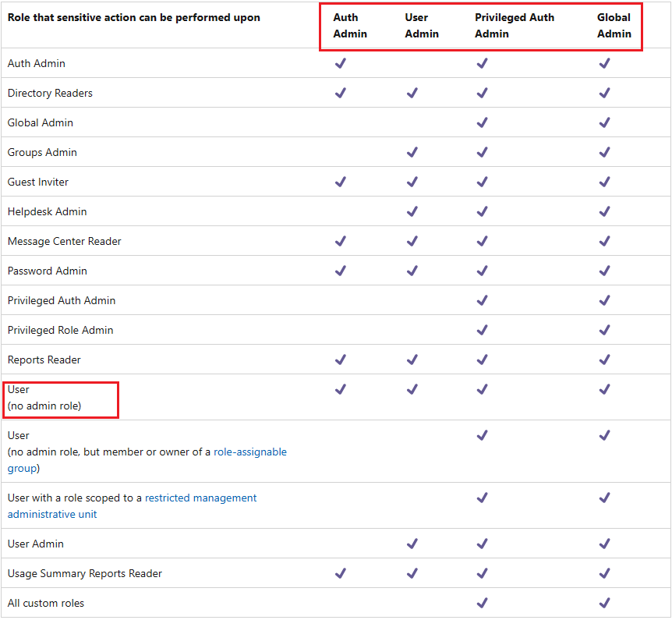Click the Privileged Auth Admin column header
Viewport: 672px width, 620px height.
pos(515,26)
